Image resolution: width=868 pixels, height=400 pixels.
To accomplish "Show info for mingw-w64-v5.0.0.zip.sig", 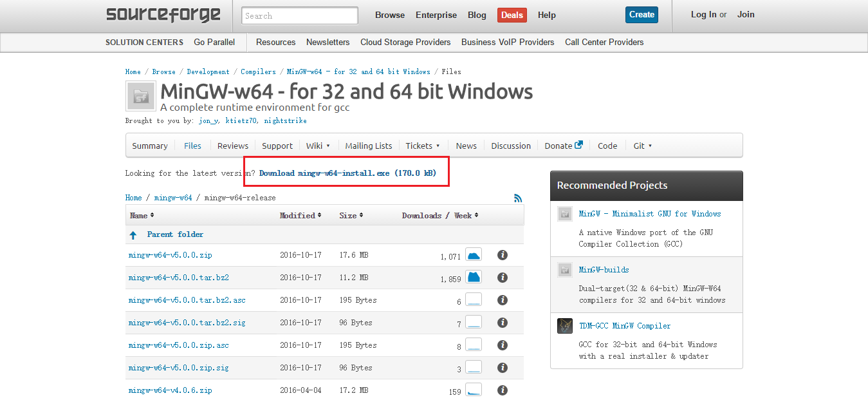I will 503,368.
